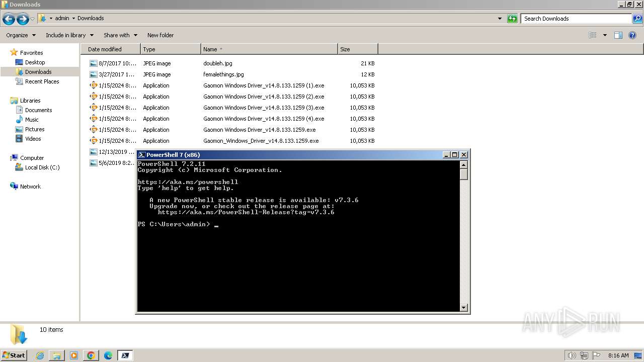Open the view options dropdown arrow
The height and width of the screenshot is (362, 644).
(x=605, y=35)
